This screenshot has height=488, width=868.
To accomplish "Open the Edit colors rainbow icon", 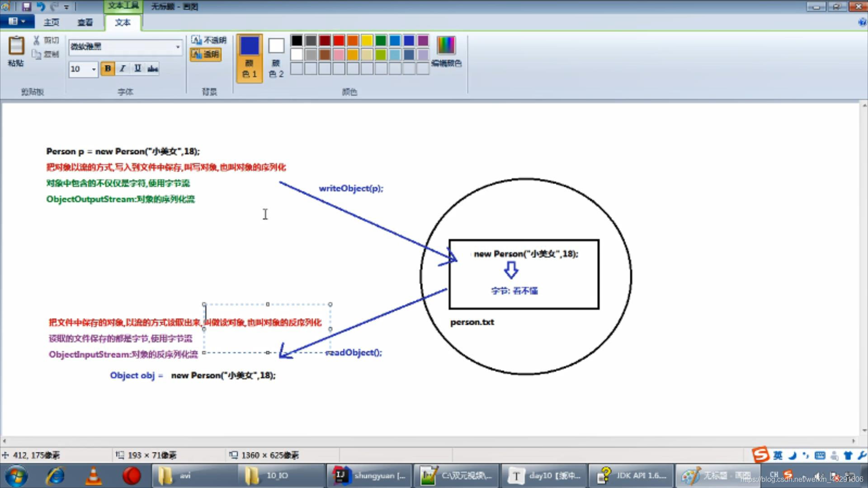I will coord(446,46).
